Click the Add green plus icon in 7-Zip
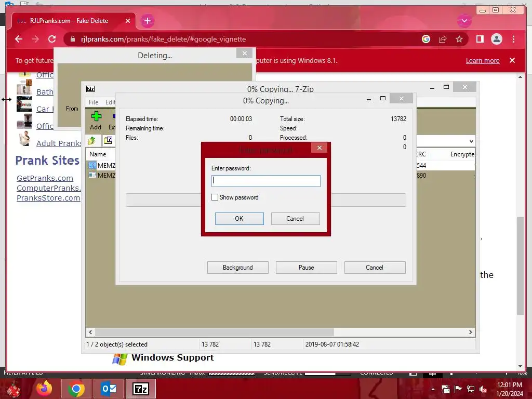 (x=96, y=116)
